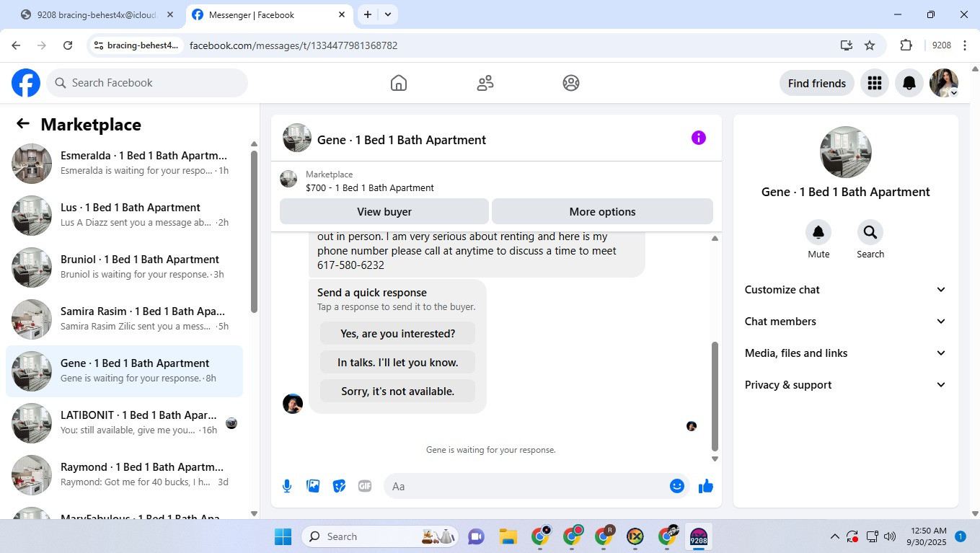Click the Marketplace conversation list scrollbar

[x=254, y=231]
